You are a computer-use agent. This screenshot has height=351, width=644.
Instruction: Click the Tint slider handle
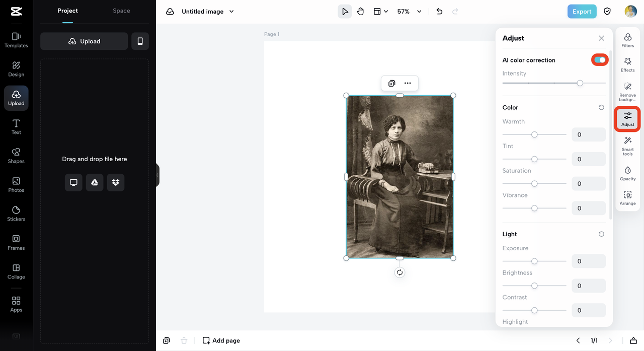pyautogui.click(x=534, y=159)
